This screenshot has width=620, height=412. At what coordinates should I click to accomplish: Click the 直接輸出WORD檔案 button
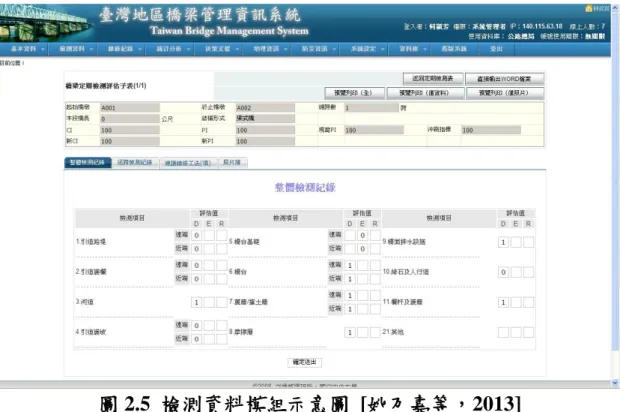(x=505, y=79)
